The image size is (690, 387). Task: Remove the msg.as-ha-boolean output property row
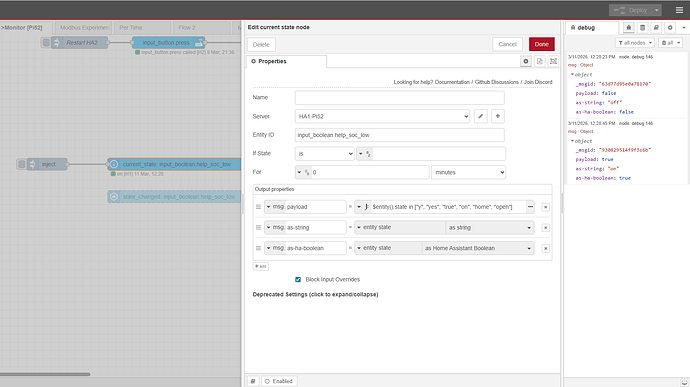pos(545,248)
